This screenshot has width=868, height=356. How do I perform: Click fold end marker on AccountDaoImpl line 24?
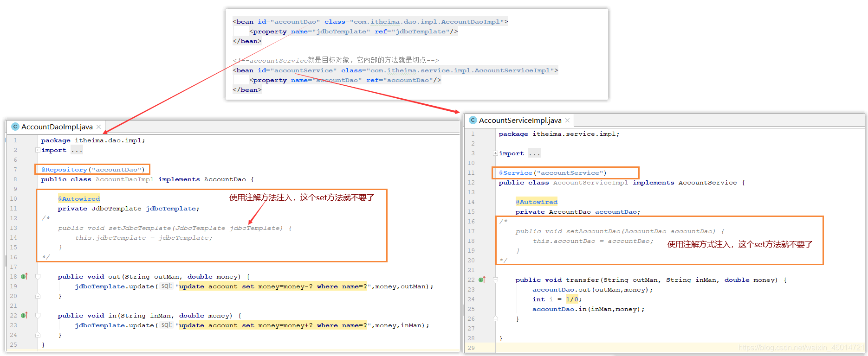[38, 335]
